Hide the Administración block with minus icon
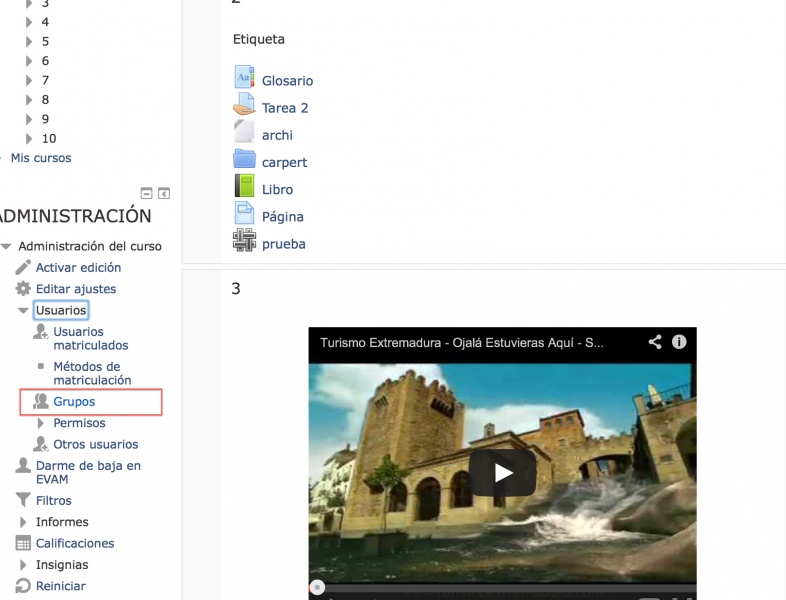 (146, 193)
